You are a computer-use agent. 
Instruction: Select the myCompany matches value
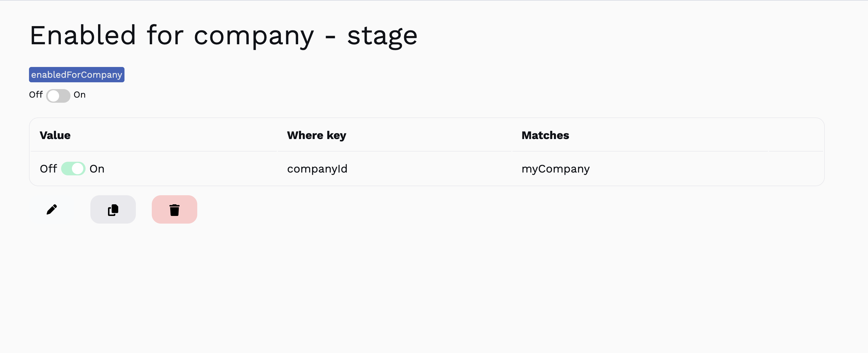555,169
